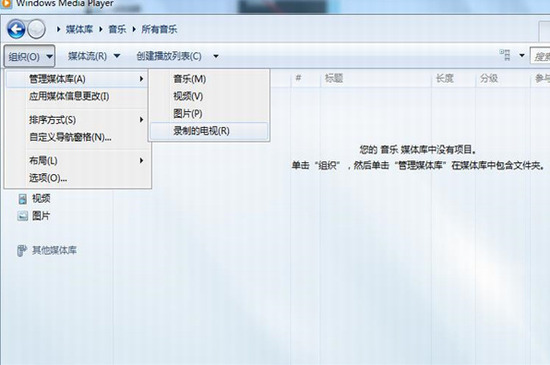550x365 pixels.
Task: Expand the 媒体流(R) dropdown arrow
Action: pos(117,56)
